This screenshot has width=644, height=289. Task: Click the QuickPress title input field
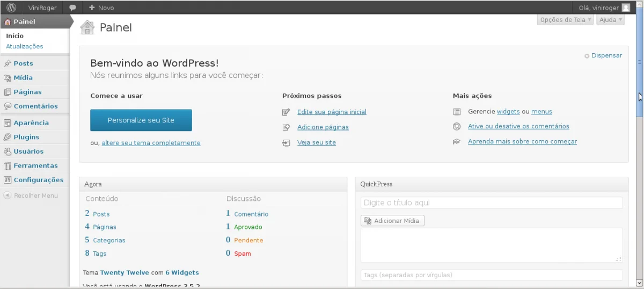tap(492, 203)
